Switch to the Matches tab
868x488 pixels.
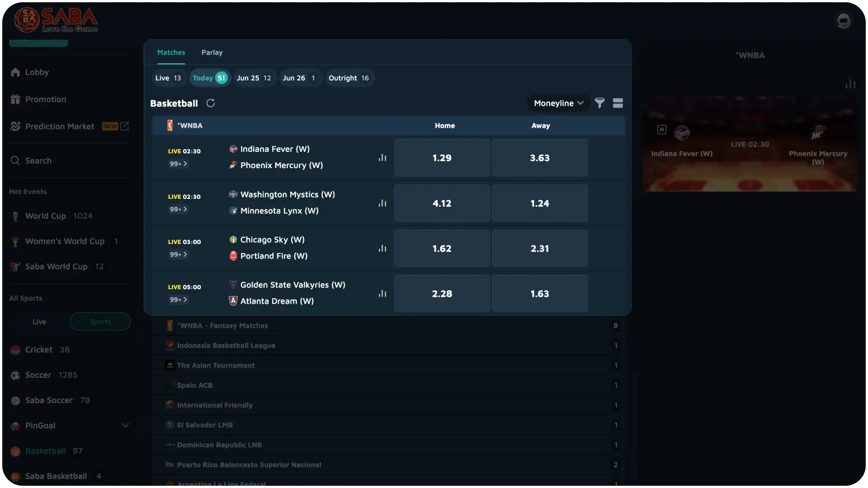pyautogui.click(x=171, y=52)
